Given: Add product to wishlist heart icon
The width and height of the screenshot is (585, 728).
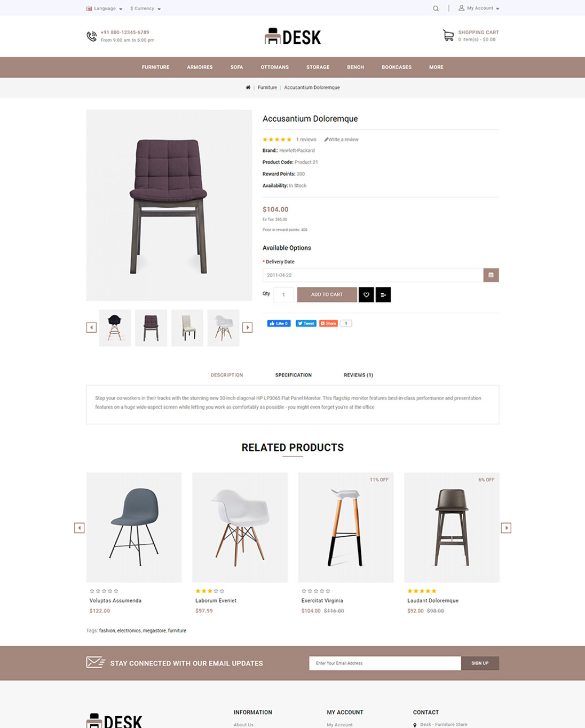Looking at the screenshot, I should [366, 295].
